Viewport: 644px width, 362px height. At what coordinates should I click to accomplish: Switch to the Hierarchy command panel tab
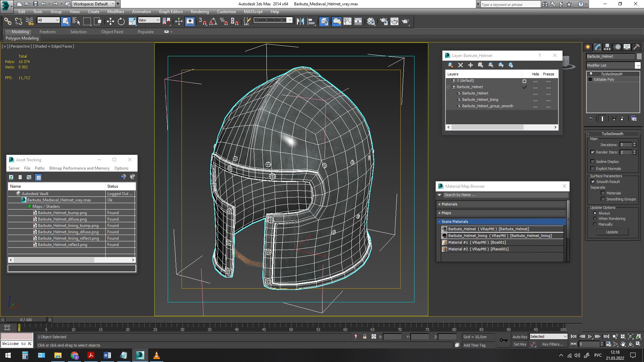coord(607,47)
